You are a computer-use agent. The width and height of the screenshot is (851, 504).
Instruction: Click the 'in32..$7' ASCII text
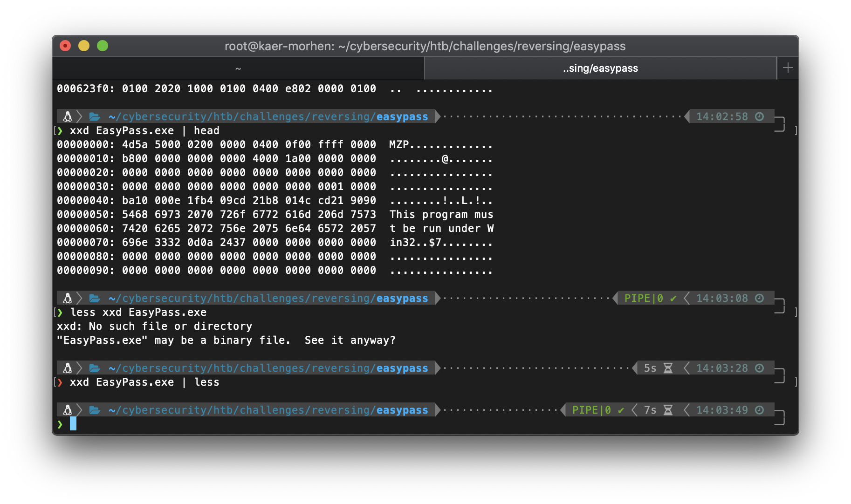pos(415,242)
